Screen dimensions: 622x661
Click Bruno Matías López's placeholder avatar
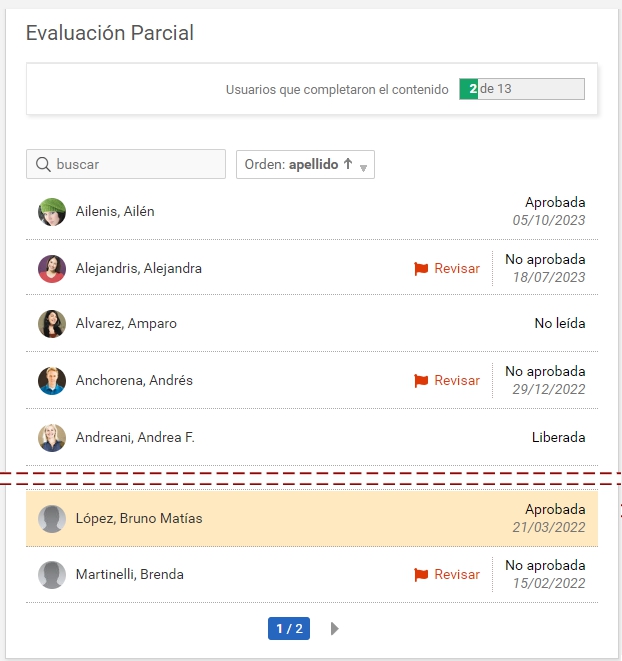(52, 519)
